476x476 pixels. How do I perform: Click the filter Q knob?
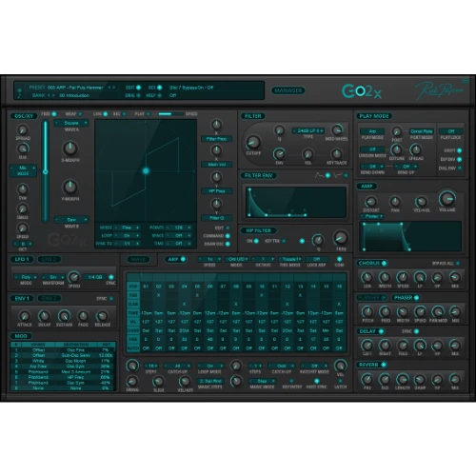(x=279, y=130)
